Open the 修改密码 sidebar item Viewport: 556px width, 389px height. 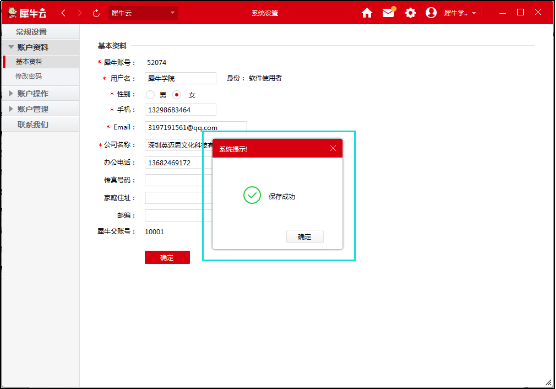point(28,76)
